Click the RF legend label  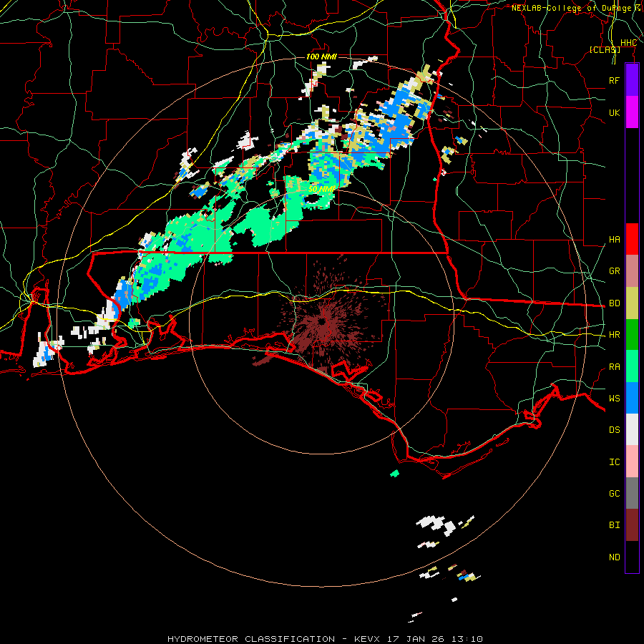[614, 80]
